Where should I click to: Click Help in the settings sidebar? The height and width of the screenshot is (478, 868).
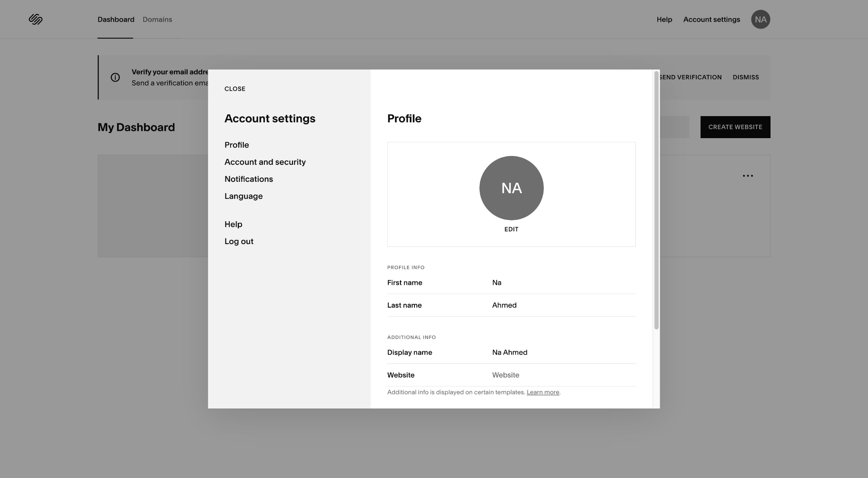point(233,225)
